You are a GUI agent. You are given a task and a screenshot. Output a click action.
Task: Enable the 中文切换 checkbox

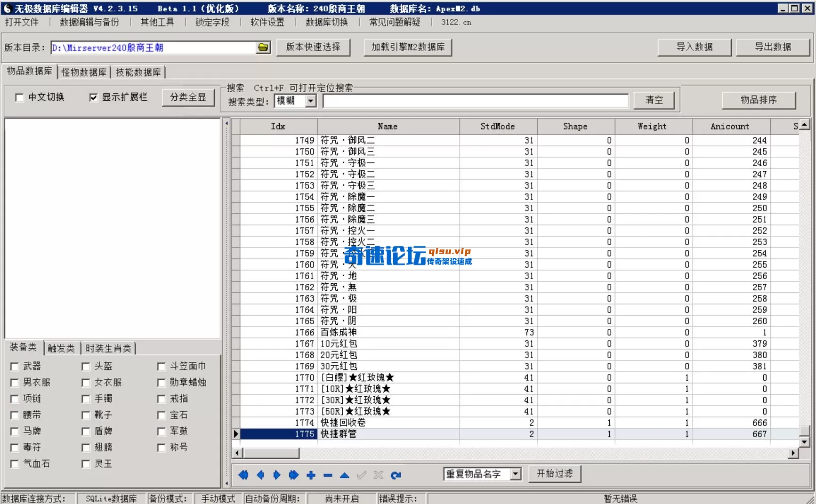pos(19,97)
